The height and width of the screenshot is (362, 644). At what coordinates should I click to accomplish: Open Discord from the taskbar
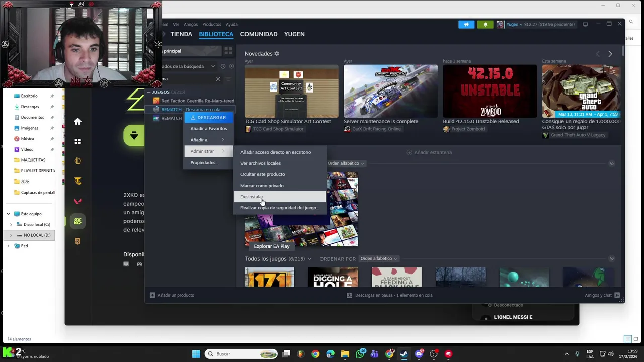[419, 354]
